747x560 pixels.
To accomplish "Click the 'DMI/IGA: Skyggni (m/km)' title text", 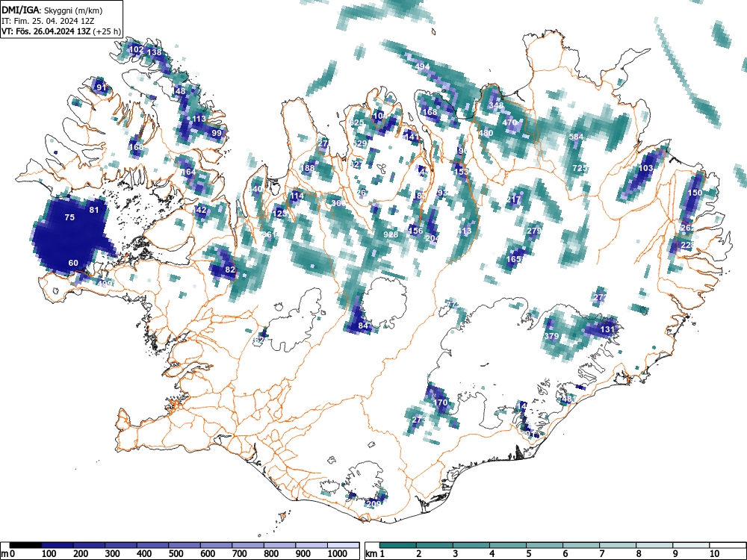I will click(52, 10).
